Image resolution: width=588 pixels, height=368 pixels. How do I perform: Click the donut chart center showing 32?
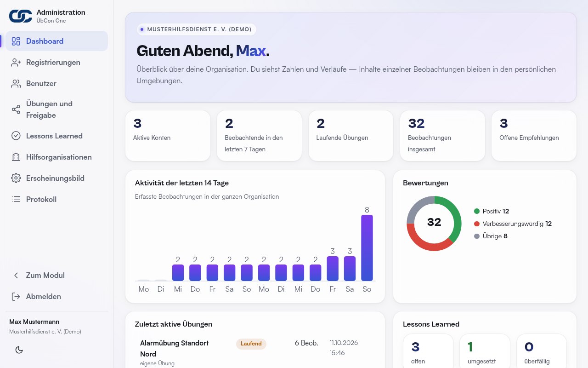tap(434, 223)
